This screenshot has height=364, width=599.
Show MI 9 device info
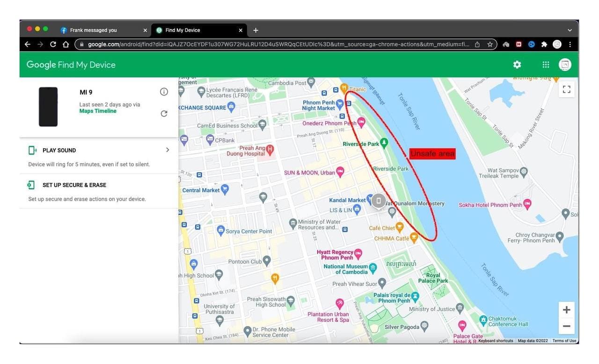coord(164,92)
